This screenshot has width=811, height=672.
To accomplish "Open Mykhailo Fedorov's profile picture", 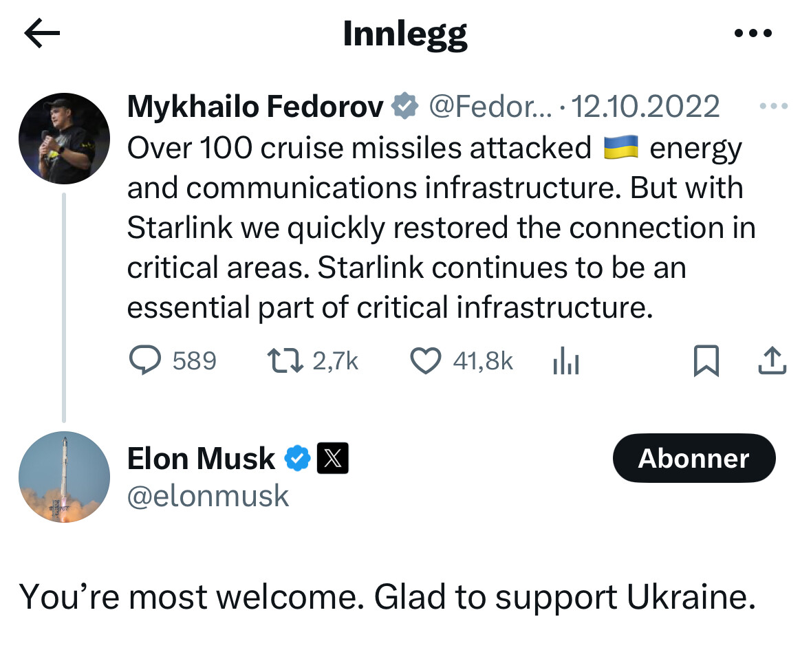I will (64, 138).
